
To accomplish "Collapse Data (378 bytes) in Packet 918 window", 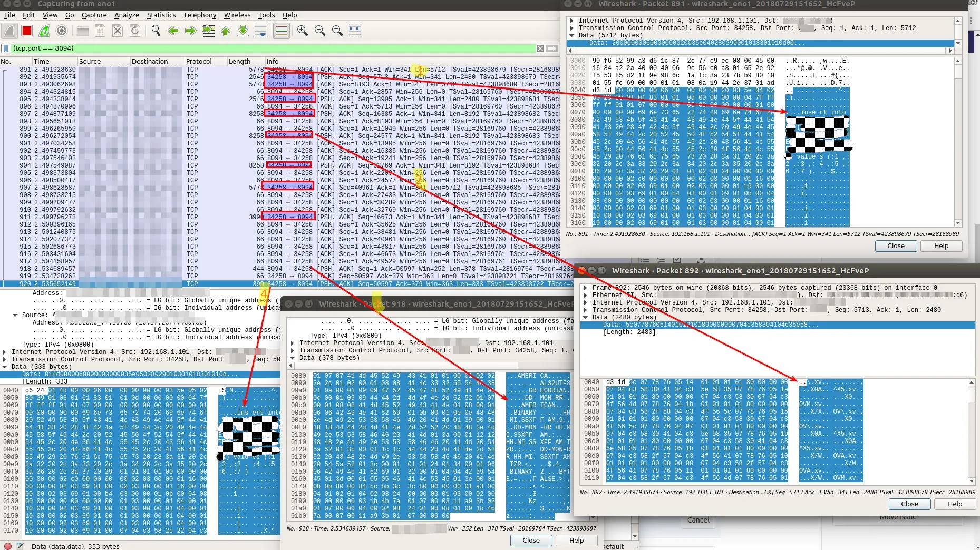I will [293, 358].
